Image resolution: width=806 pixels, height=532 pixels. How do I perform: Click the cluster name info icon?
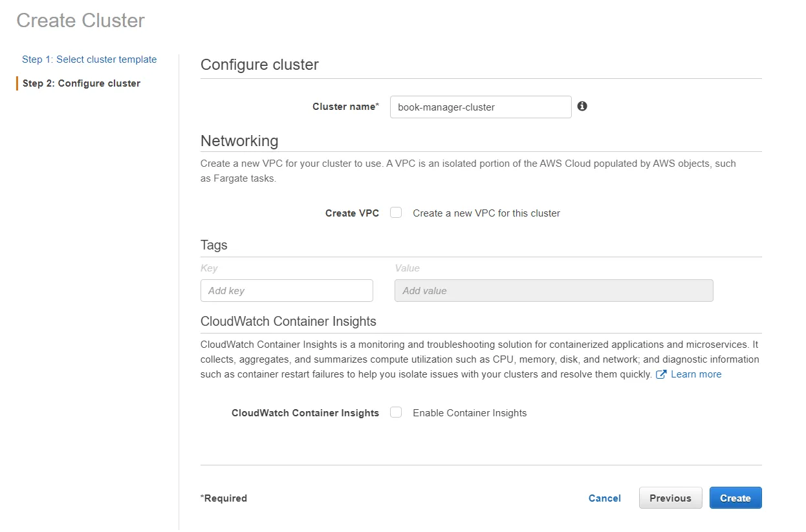click(x=582, y=105)
